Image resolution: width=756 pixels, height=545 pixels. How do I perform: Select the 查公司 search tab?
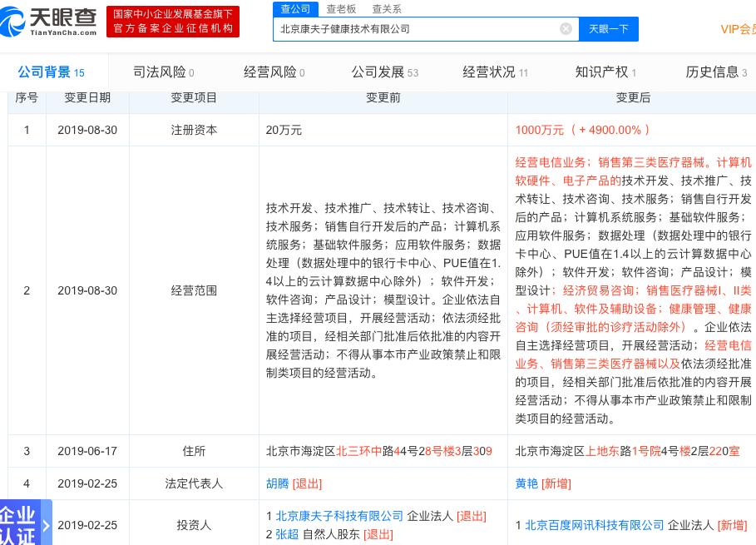point(295,9)
